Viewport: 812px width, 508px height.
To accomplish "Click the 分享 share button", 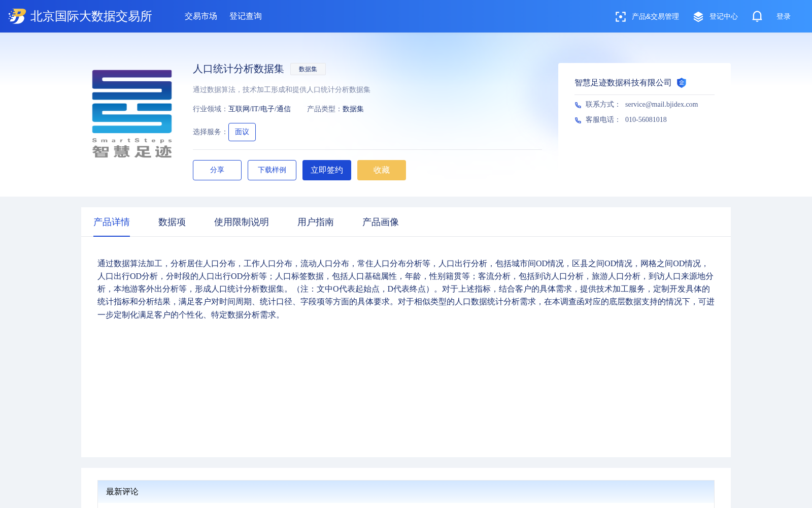I will [217, 170].
